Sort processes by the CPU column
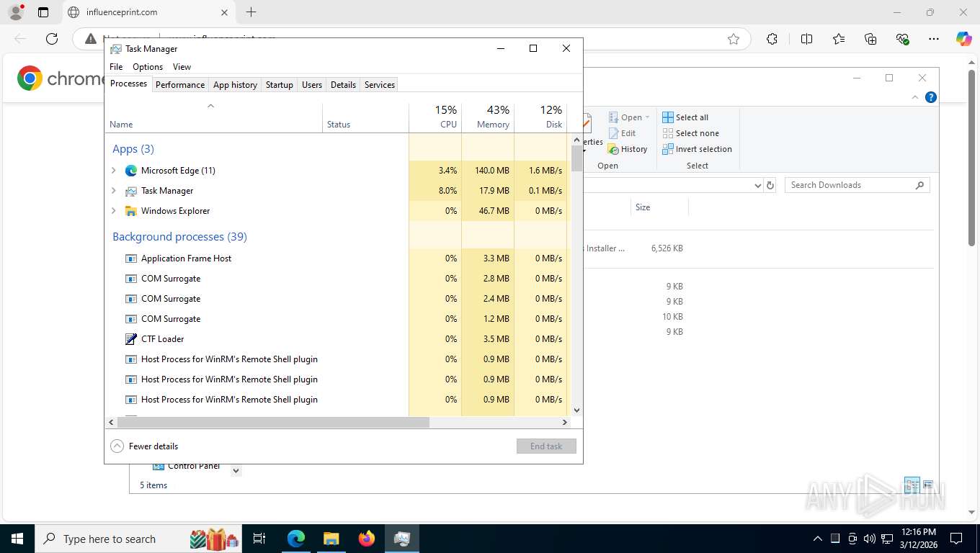Image resolution: width=980 pixels, height=553 pixels. [x=435, y=117]
